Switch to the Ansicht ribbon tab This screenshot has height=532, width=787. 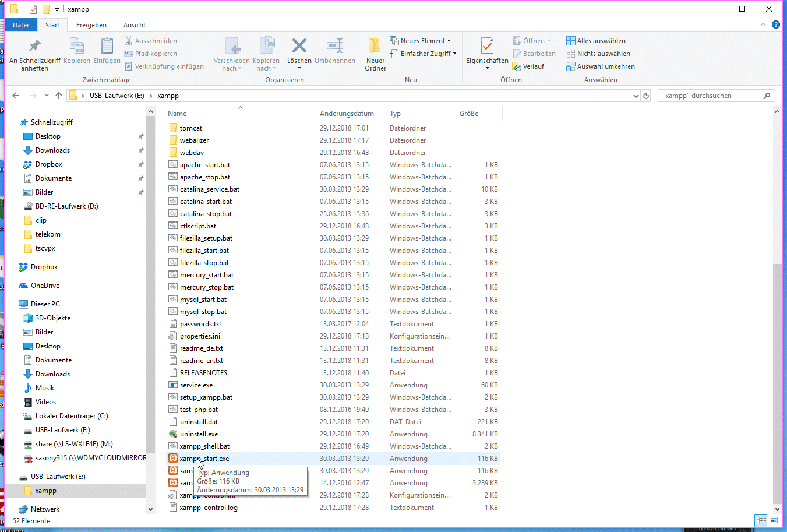(x=135, y=25)
